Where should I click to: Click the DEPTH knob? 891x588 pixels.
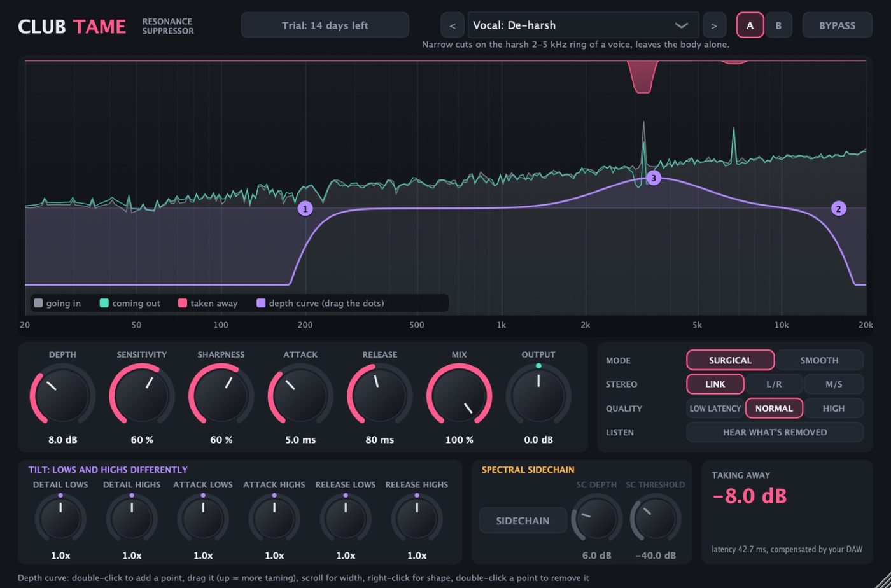tap(62, 395)
